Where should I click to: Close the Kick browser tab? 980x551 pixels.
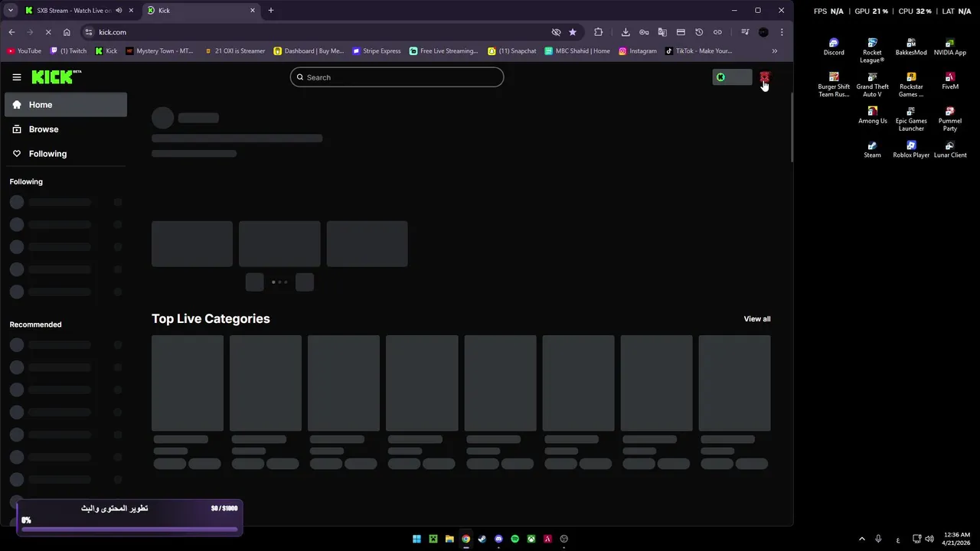point(253,11)
